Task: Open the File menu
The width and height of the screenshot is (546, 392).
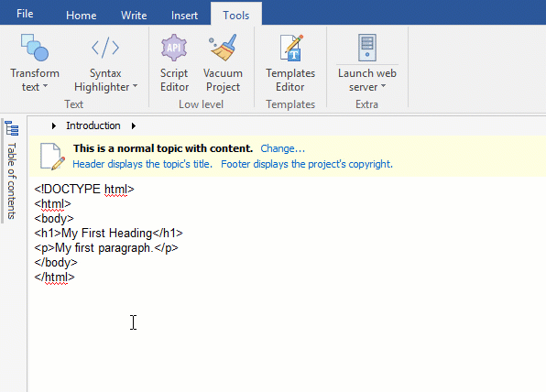Action: coord(25,14)
